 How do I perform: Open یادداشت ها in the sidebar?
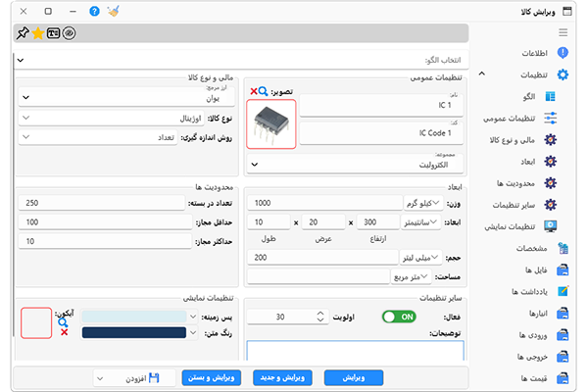[x=529, y=291]
